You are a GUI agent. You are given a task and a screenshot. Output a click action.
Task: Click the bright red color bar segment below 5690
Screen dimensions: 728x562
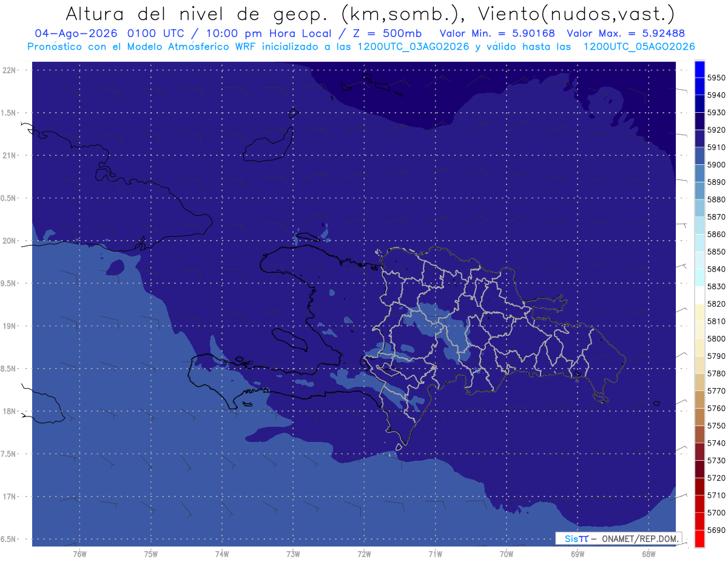pyautogui.click(x=699, y=539)
